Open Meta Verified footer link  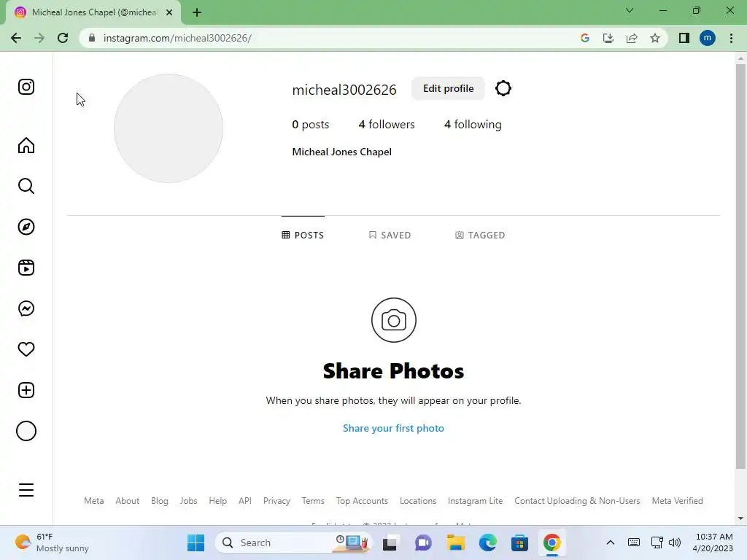click(x=677, y=501)
